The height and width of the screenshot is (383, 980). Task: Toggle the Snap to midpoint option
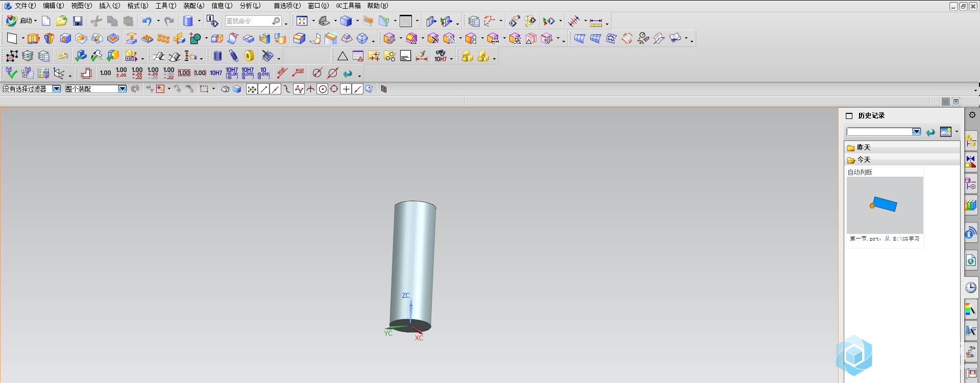point(276,89)
